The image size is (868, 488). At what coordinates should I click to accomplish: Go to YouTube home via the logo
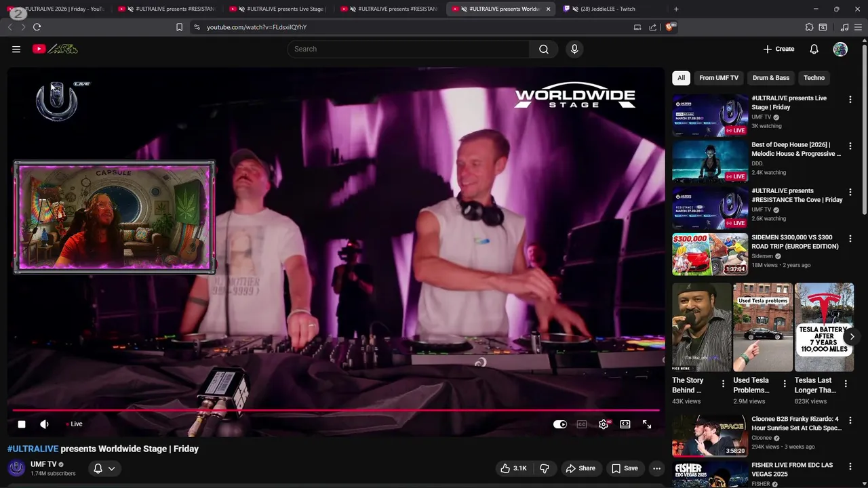[55, 49]
